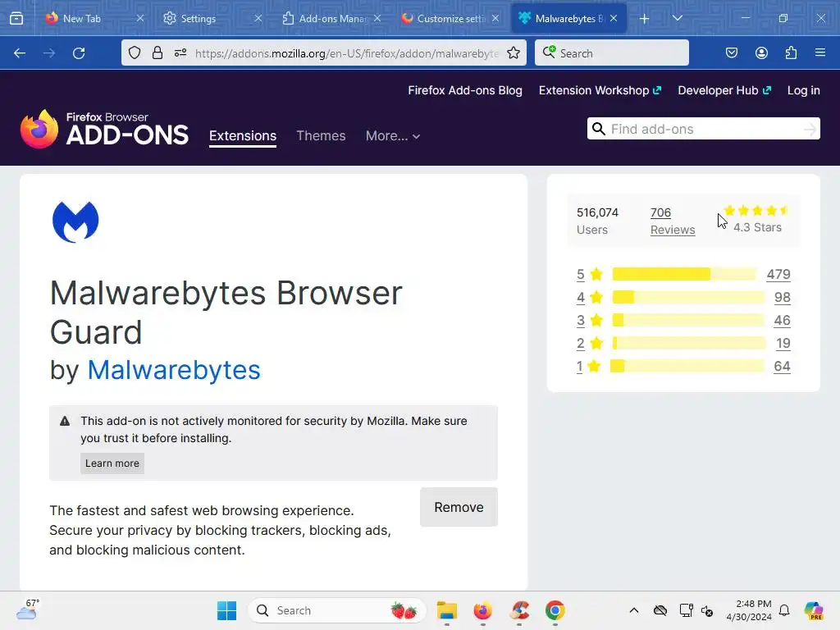Open the 98 four-star review count
840x630 pixels.
point(782,297)
